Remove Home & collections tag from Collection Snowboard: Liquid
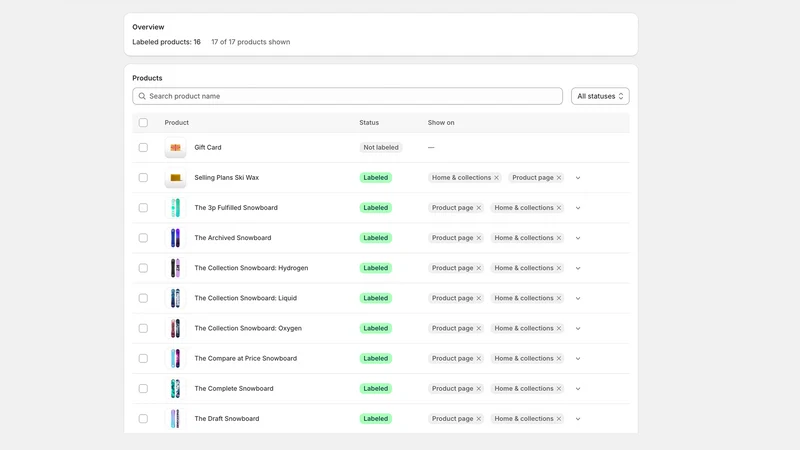This screenshot has height=450, width=800. tap(559, 298)
